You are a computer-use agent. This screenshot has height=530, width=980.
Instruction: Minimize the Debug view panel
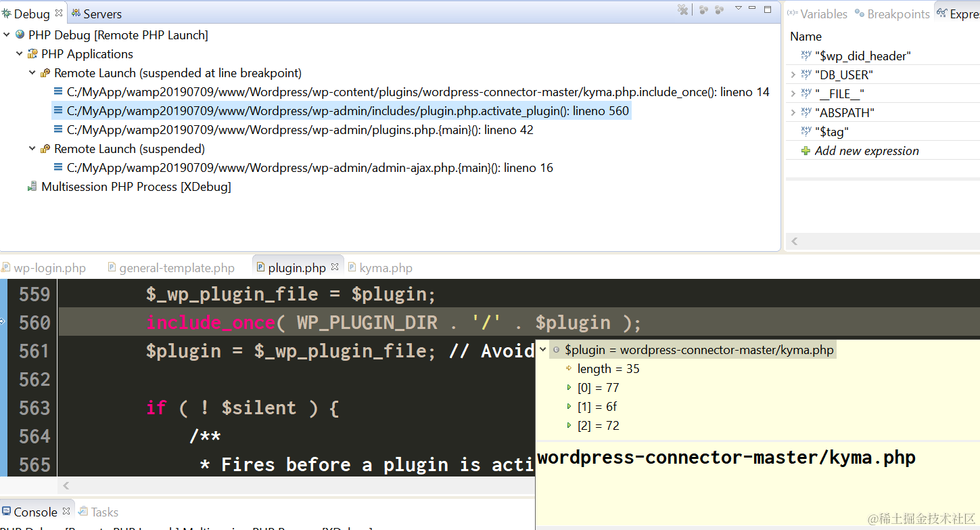753,9
